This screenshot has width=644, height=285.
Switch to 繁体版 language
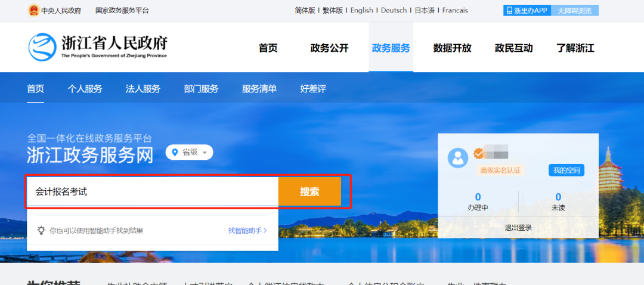pos(333,10)
